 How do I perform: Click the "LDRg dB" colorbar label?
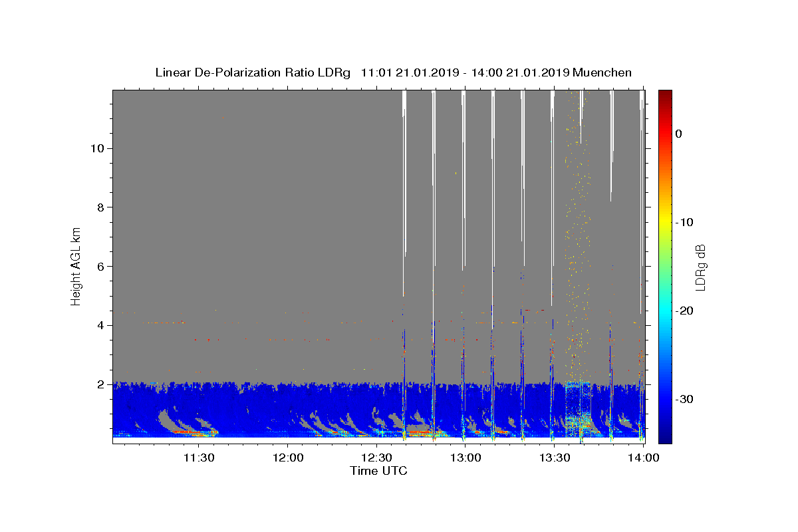tap(700, 267)
